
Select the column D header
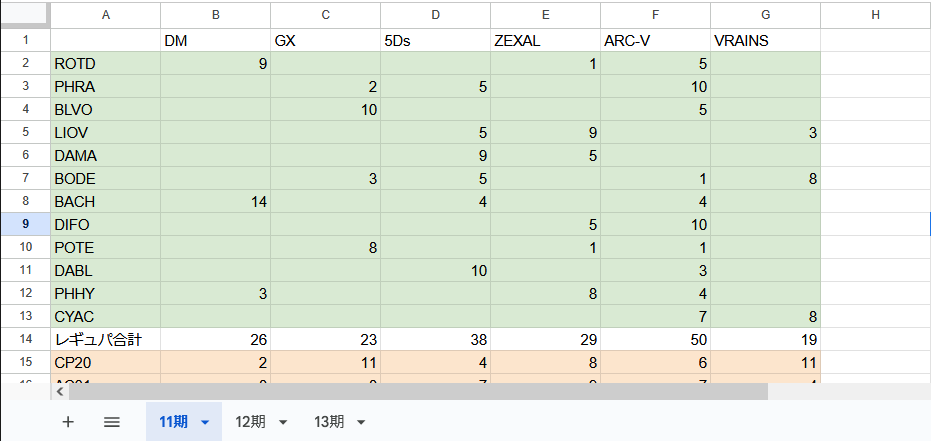(435, 15)
